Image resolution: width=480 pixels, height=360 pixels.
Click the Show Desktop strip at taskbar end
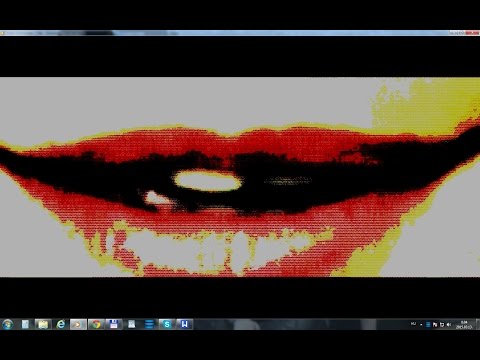click(478, 324)
